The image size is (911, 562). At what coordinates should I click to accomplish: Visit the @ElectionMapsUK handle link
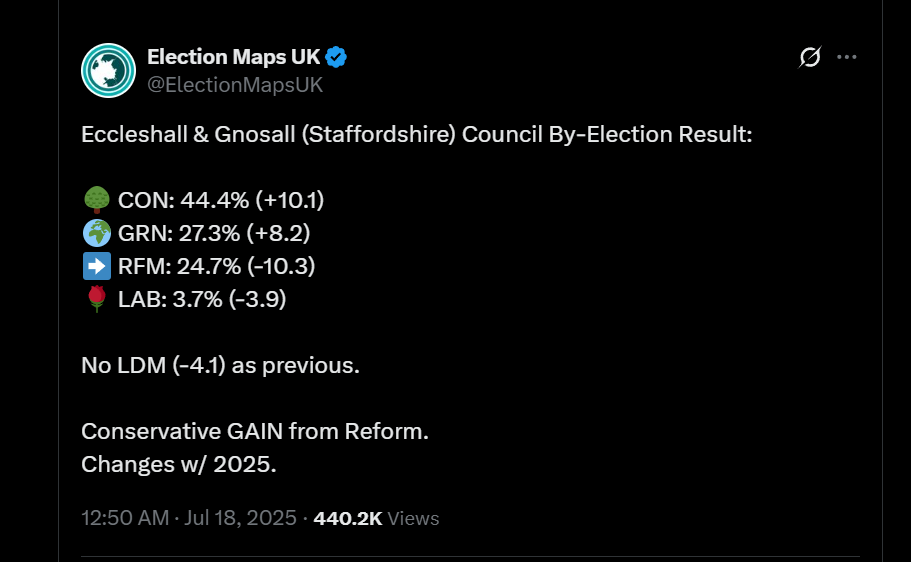pos(235,85)
